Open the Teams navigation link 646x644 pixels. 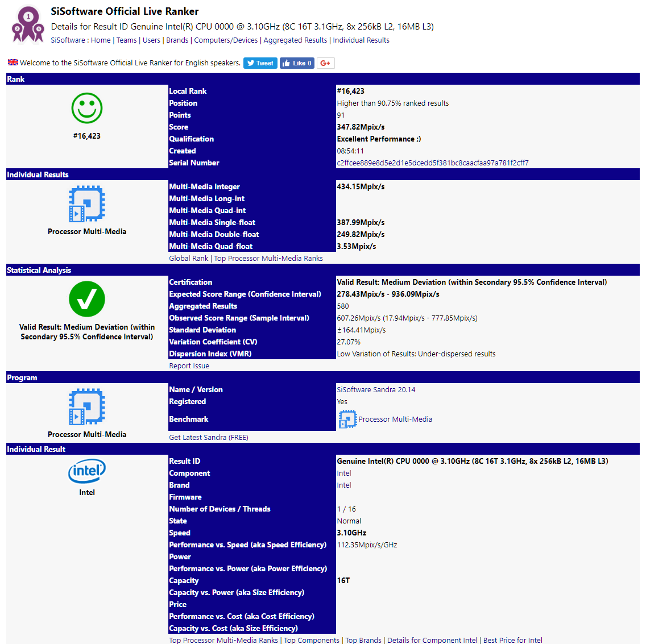pos(126,40)
